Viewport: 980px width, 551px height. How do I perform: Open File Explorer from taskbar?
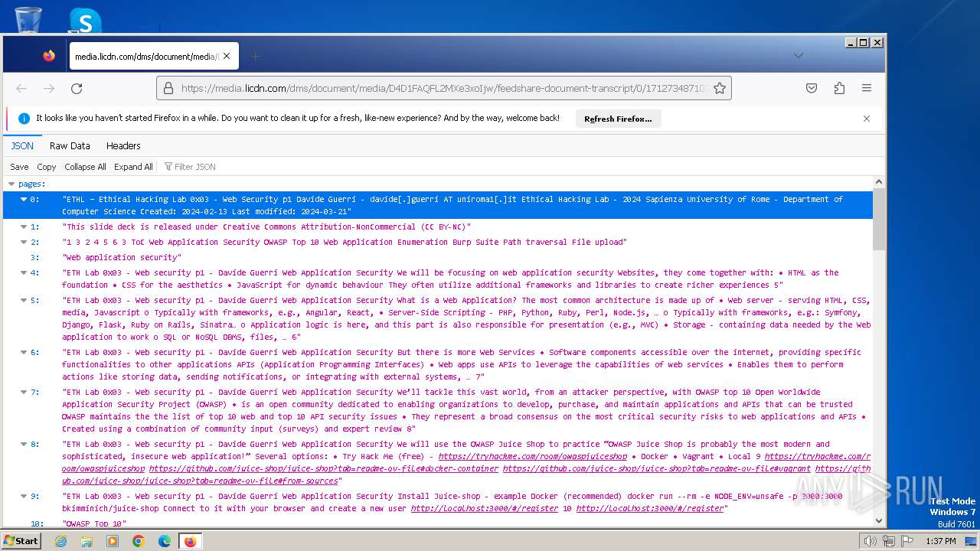tap(87, 541)
